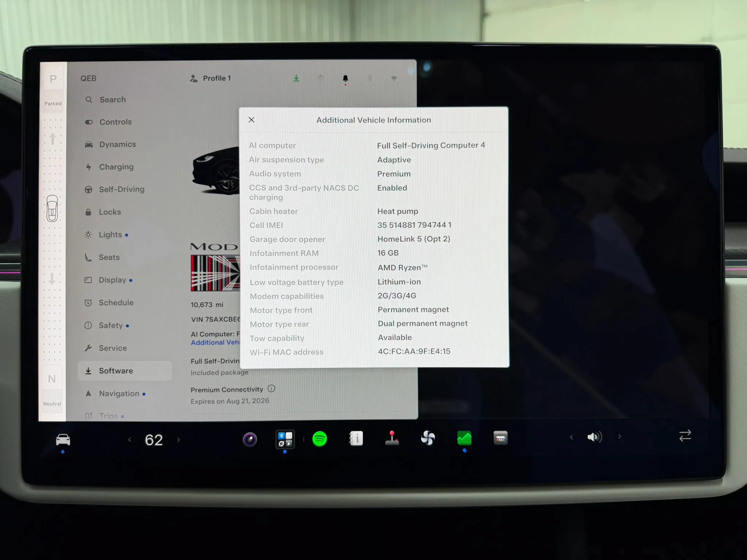Close the Additional Vehicle Information dialog
The image size is (747, 560).
[x=251, y=120]
